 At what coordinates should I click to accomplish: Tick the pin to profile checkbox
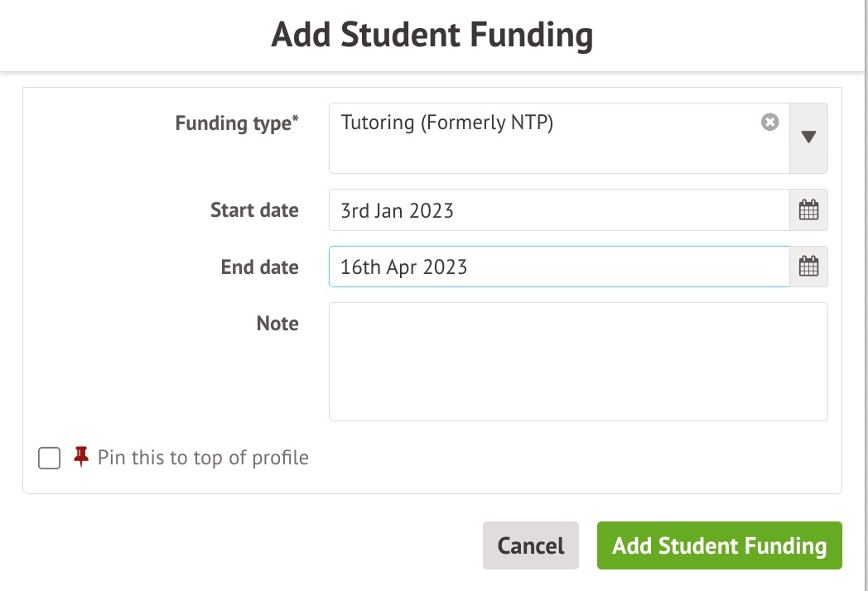[50, 458]
